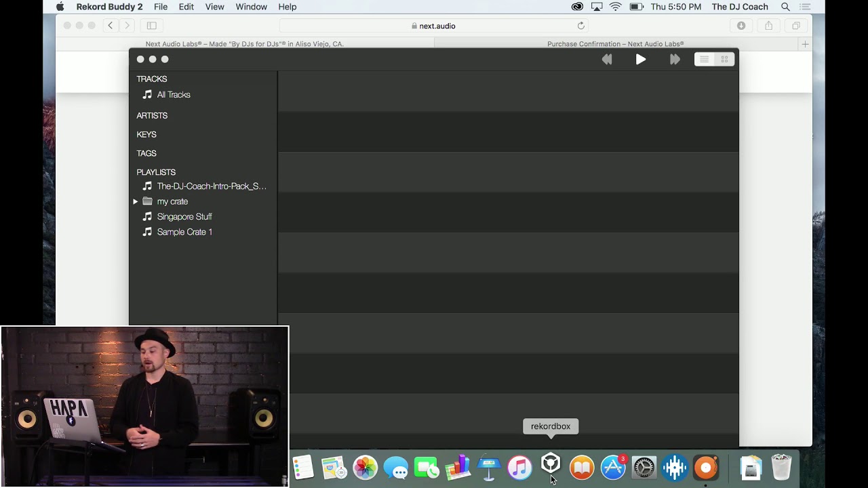The height and width of the screenshot is (488, 868).
Task: Click the TRACKS section header
Action: (152, 79)
